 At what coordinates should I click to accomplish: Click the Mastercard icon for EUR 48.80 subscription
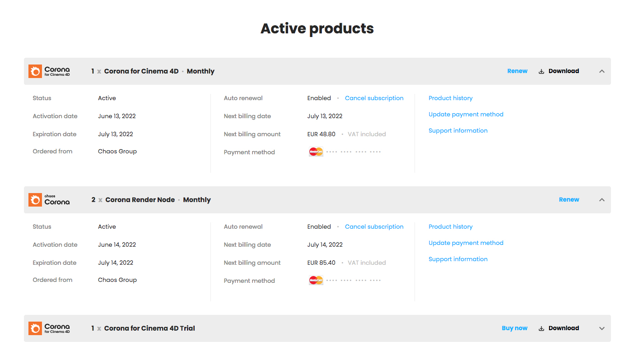tap(316, 152)
